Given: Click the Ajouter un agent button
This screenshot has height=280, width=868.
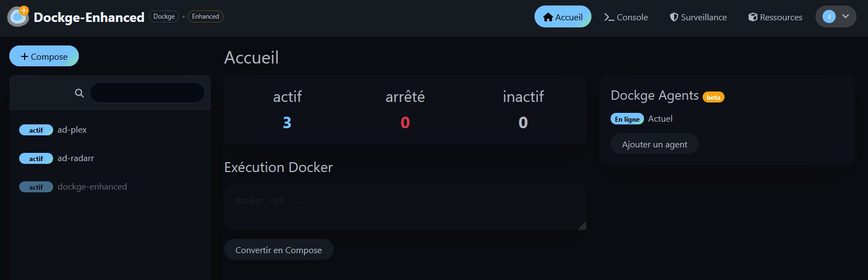Looking at the screenshot, I should coord(654,144).
